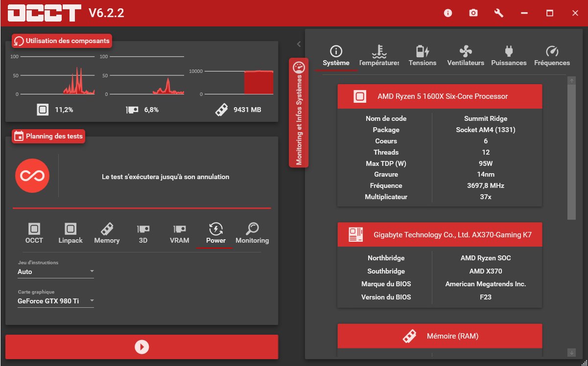
Task: Open the info icon in title bar
Action: (448, 13)
